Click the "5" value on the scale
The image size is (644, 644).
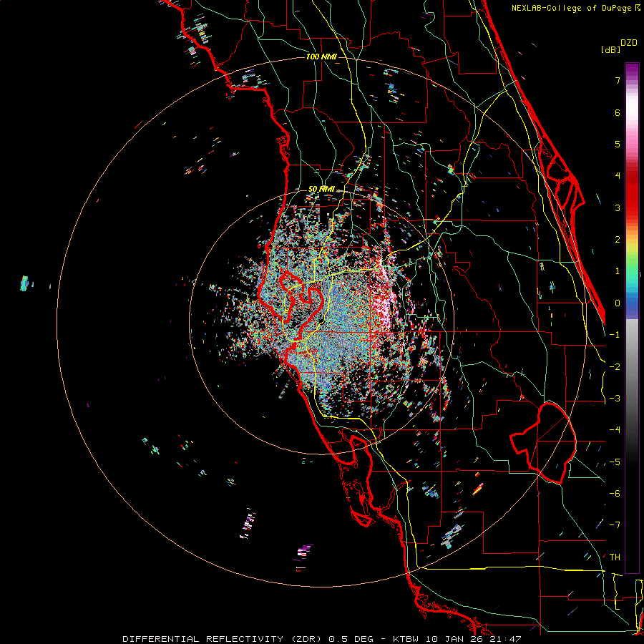[618, 144]
